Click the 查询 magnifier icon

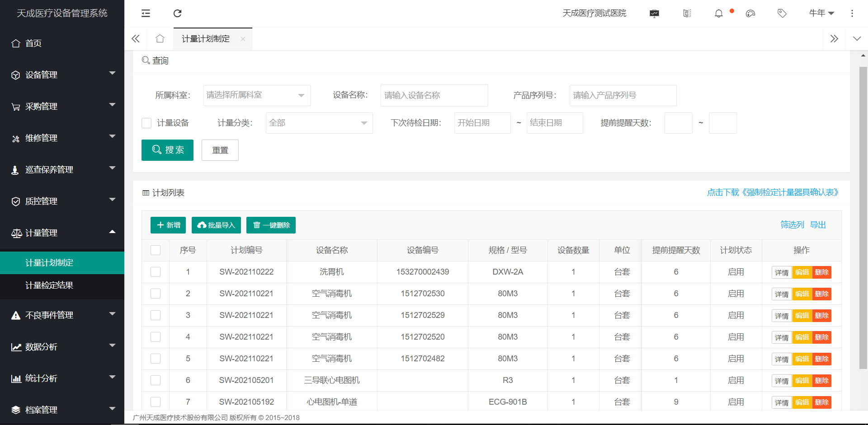[146, 60]
